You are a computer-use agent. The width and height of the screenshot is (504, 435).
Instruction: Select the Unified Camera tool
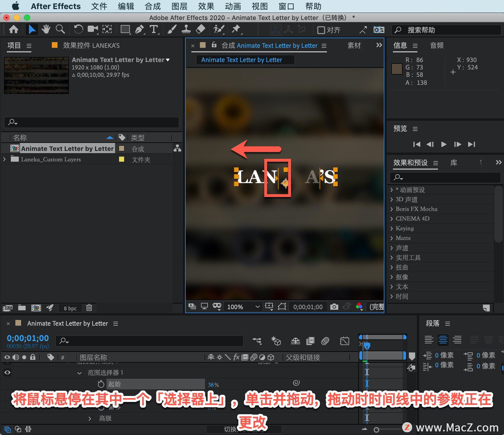click(x=93, y=29)
